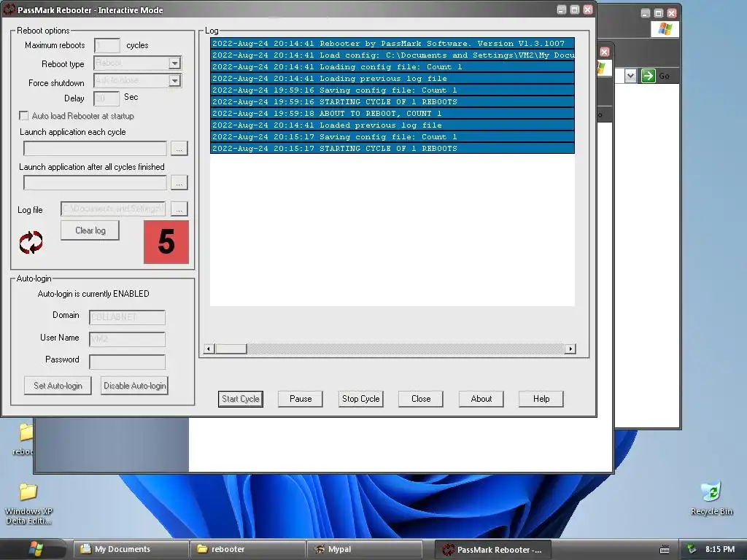Click the Clear log button

point(90,230)
